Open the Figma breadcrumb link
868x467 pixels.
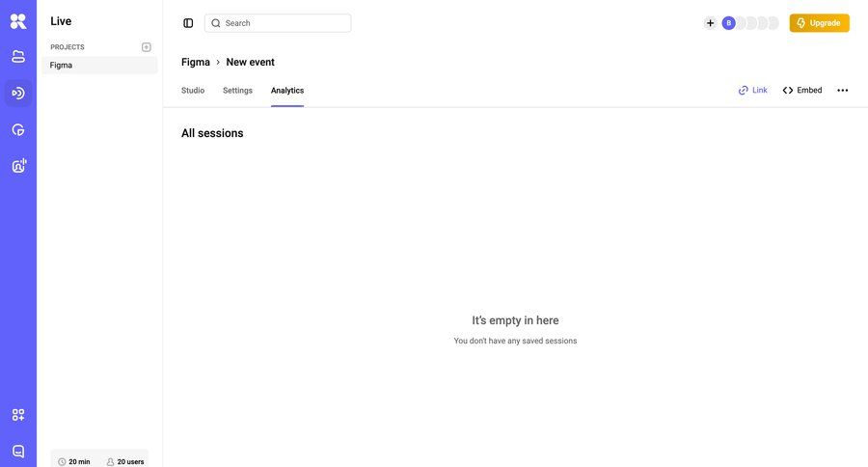click(196, 62)
